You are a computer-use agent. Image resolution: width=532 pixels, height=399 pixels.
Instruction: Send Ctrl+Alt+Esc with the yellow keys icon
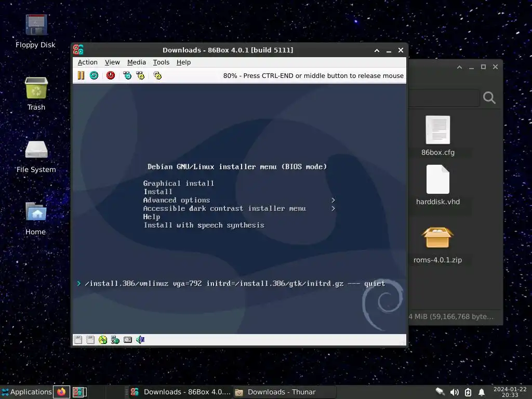140,75
